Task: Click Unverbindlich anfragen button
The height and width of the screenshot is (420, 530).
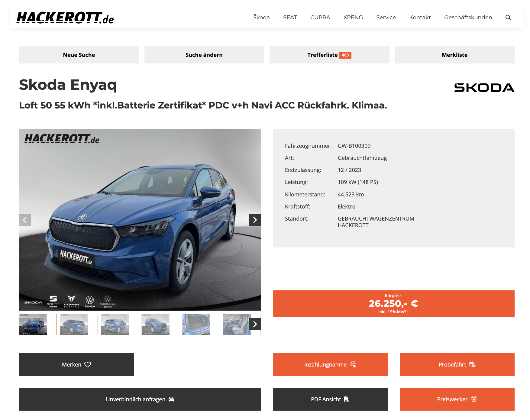Action: click(x=140, y=399)
